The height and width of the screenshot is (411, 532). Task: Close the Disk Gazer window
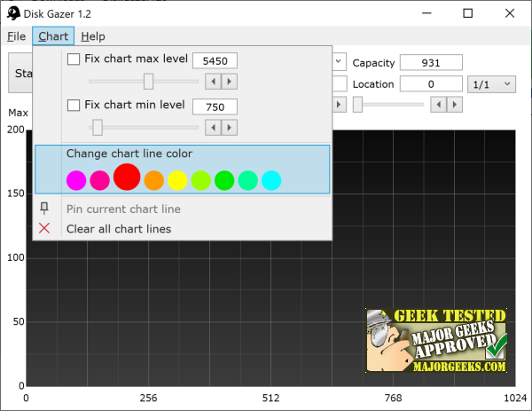pyautogui.click(x=510, y=13)
